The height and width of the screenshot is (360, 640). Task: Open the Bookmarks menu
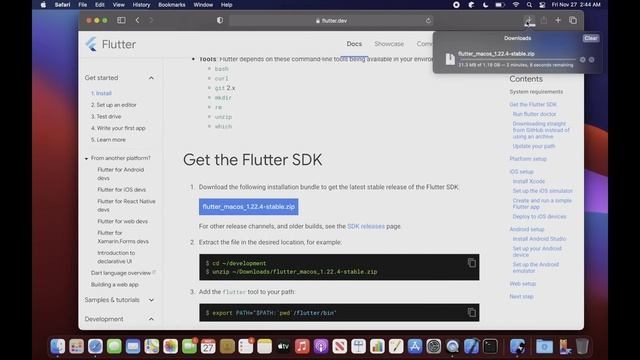point(172,5)
